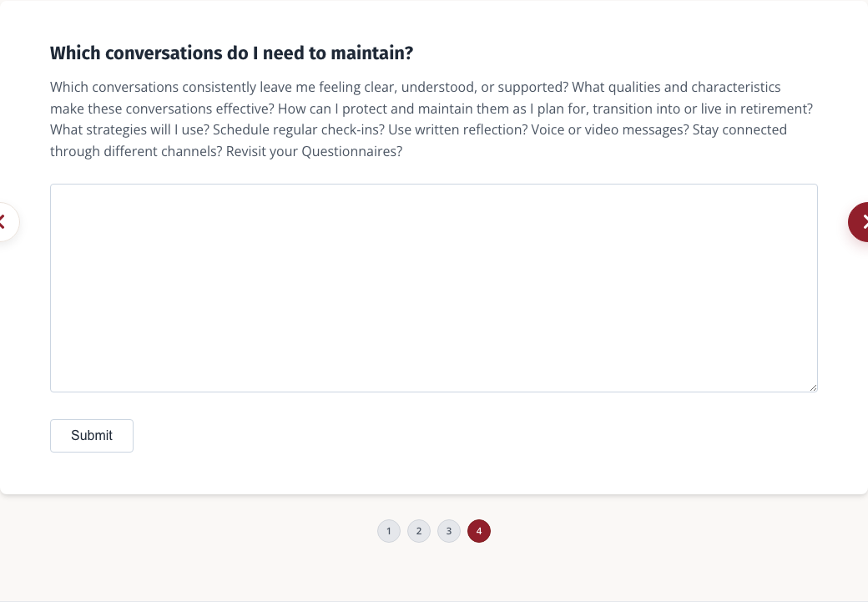Click the textarea resize handle corner

[813, 387]
